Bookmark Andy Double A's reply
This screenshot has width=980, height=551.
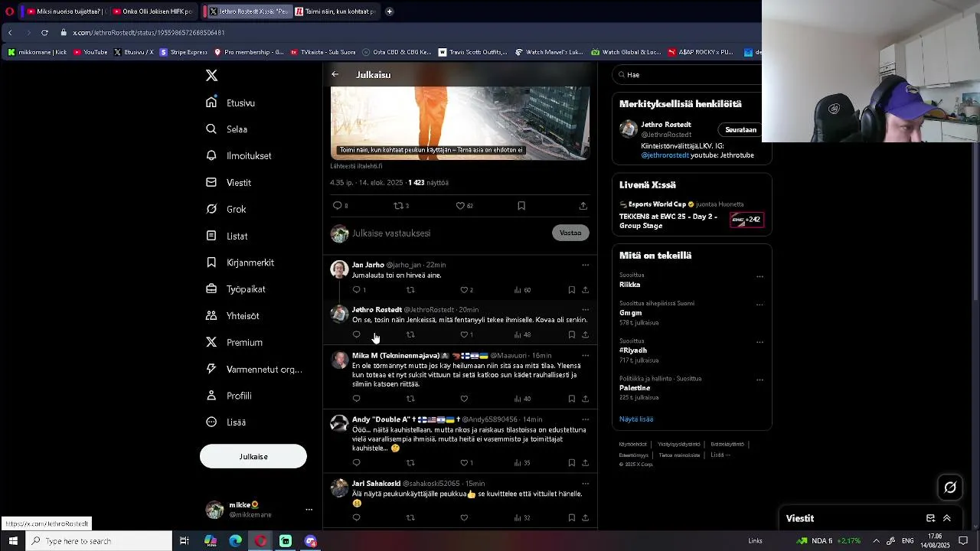click(x=571, y=463)
